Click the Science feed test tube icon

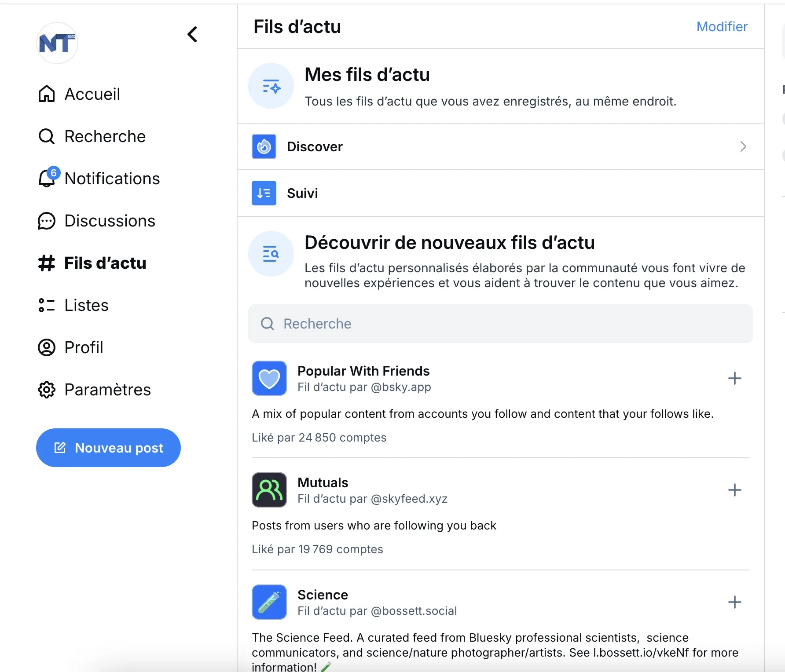(x=269, y=602)
